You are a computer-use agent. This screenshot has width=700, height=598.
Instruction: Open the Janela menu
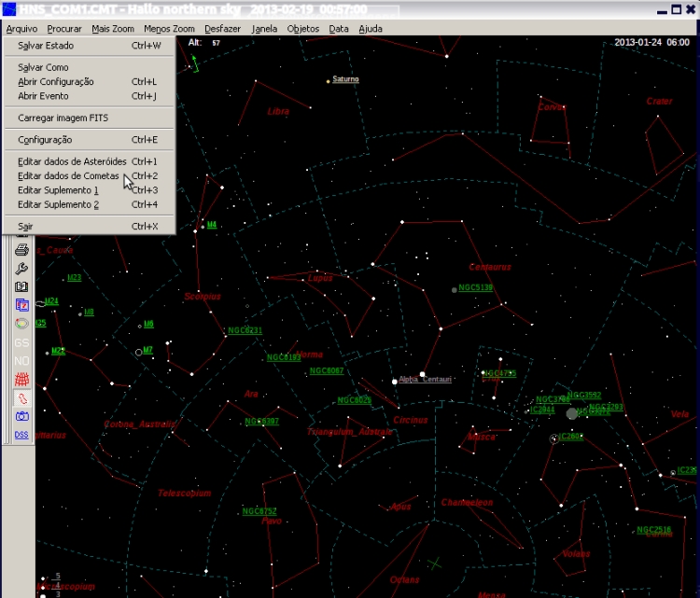264,29
